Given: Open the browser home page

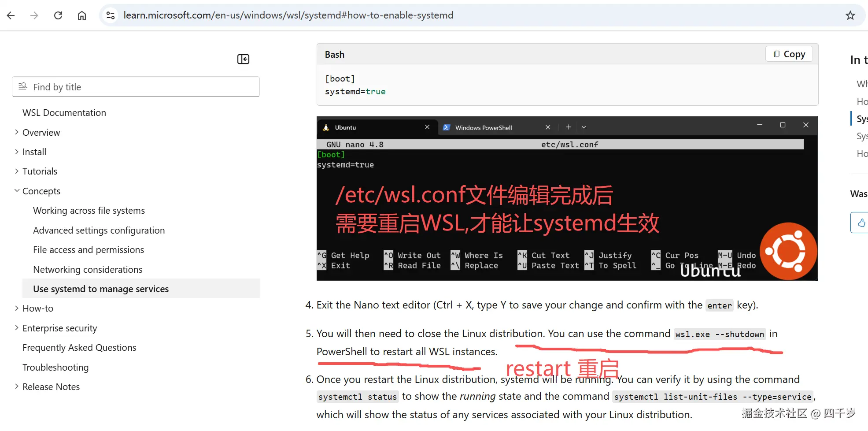Looking at the screenshot, I should (x=81, y=15).
